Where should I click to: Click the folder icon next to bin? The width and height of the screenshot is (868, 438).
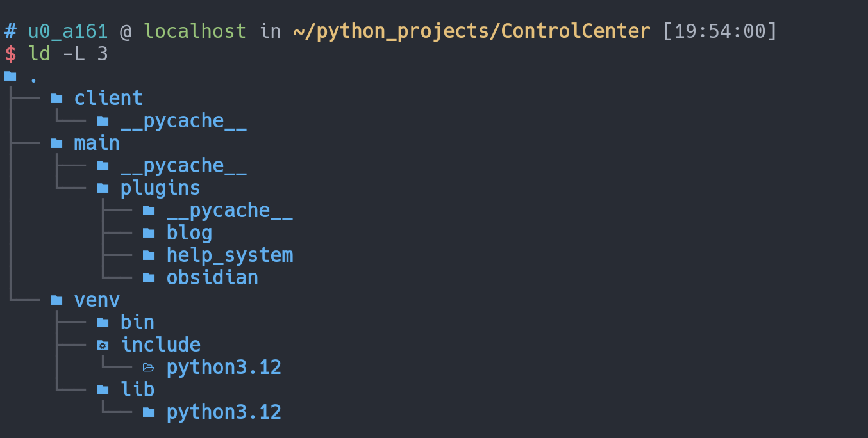coord(103,322)
